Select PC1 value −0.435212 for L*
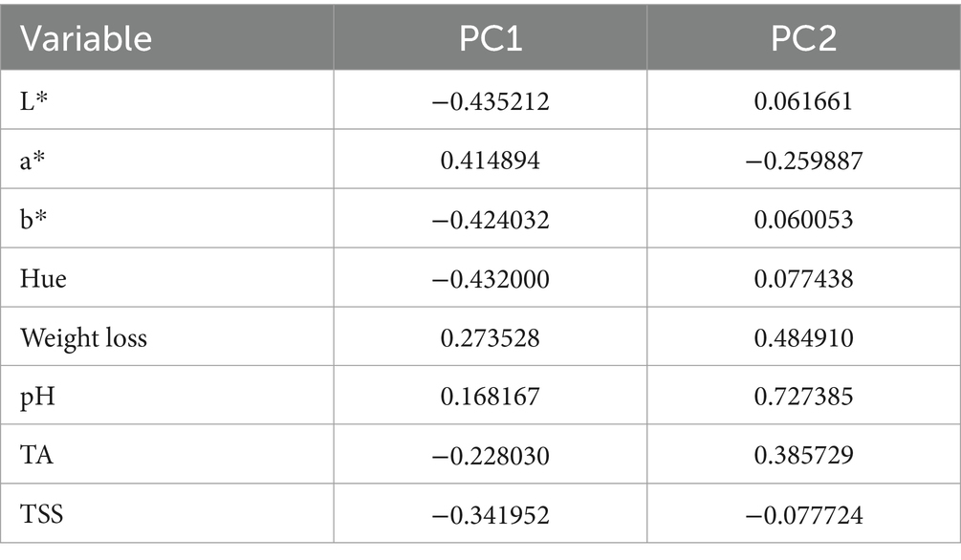 pyautogui.click(x=491, y=101)
